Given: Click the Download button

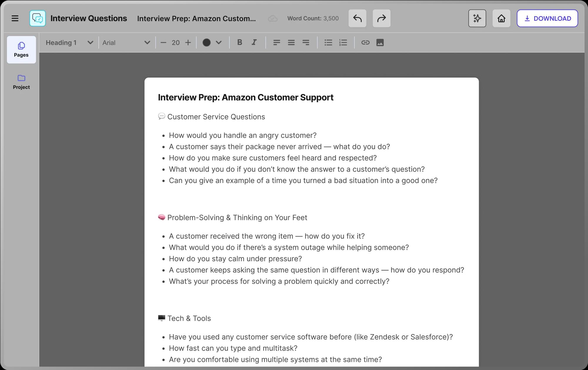Looking at the screenshot, I should click(547, 18).
